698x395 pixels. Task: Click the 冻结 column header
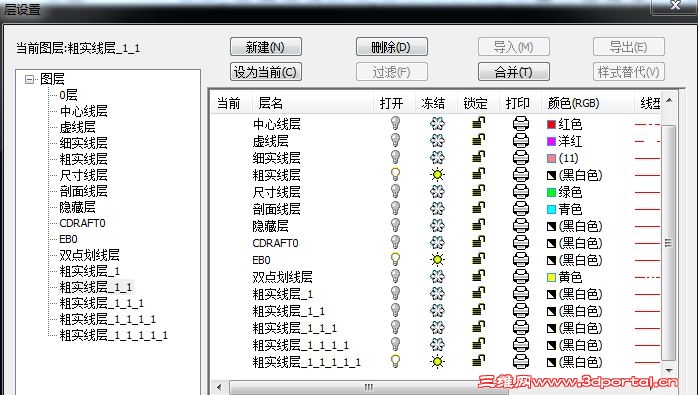436,103
